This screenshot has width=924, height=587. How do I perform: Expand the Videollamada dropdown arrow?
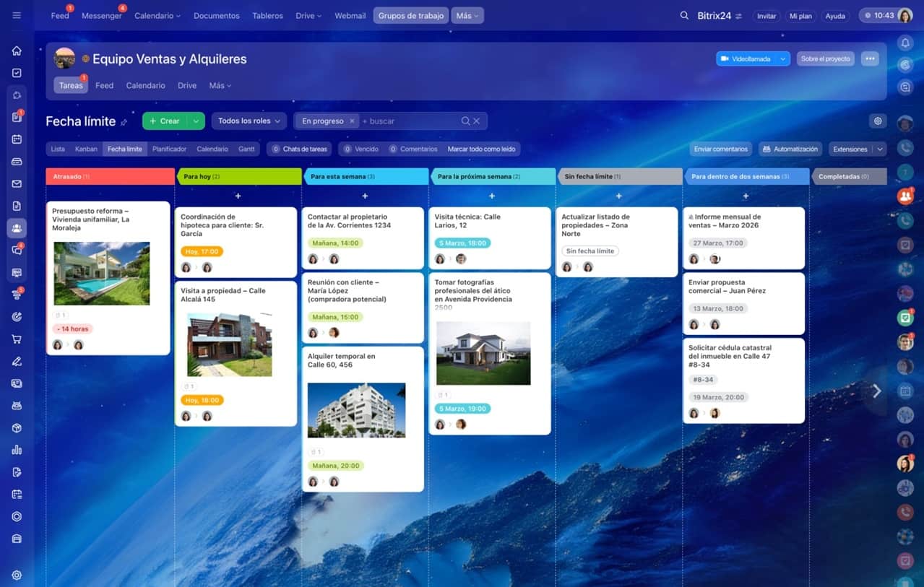point(783,58)
